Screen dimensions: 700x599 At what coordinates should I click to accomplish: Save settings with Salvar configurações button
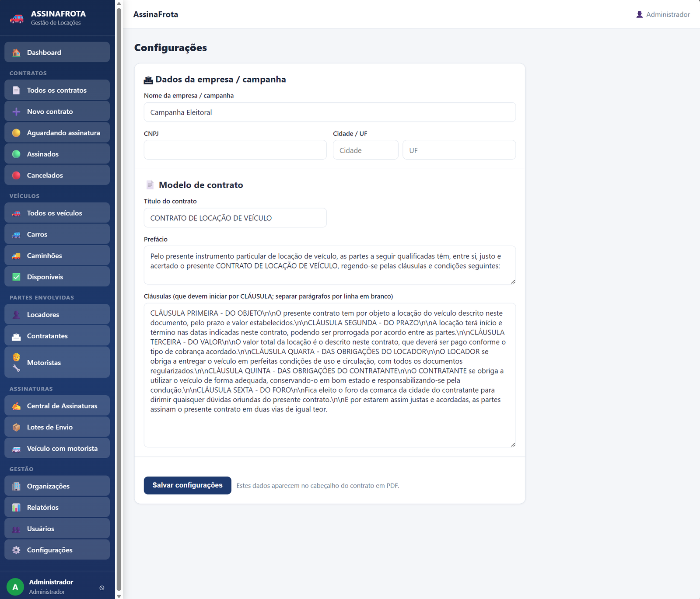(187, 485)
